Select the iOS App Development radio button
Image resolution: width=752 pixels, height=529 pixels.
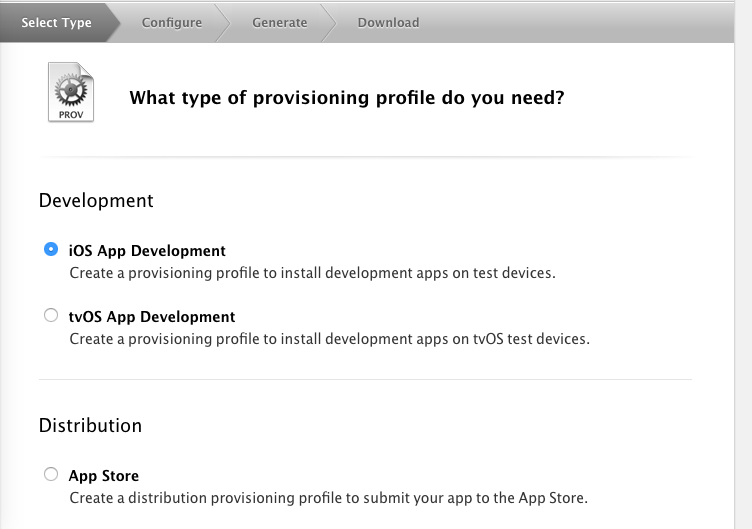coord(51,249)
